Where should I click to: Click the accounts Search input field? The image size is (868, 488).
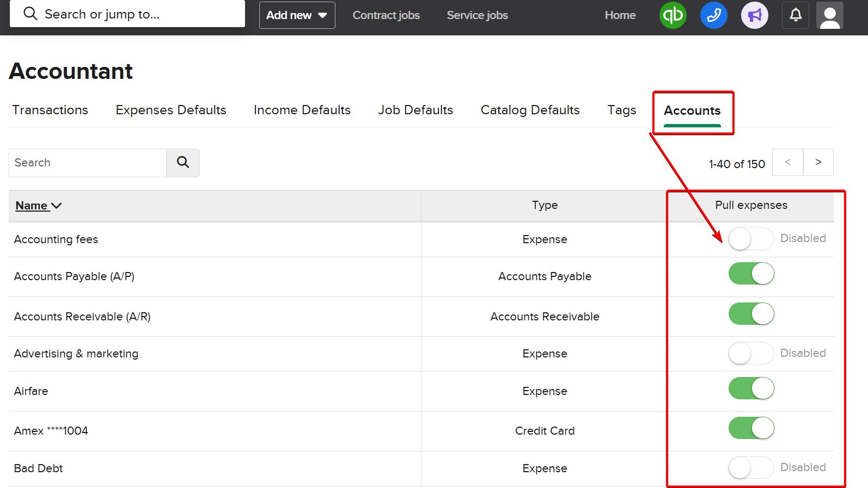point(87,163)
